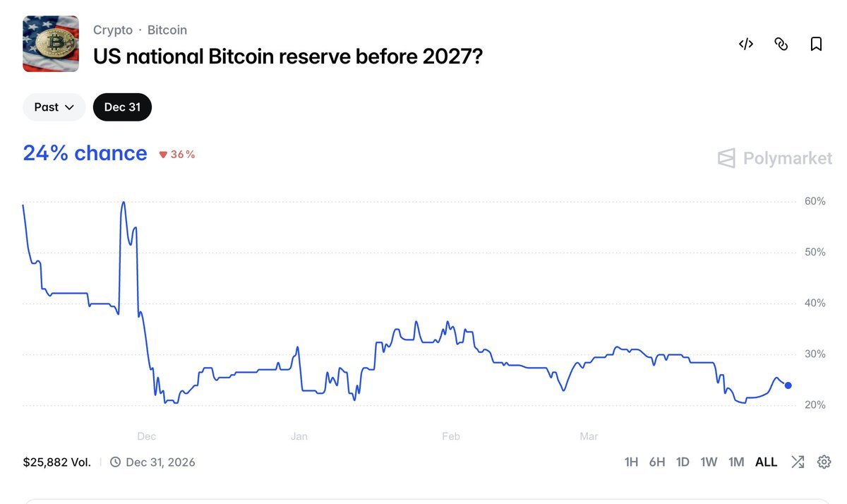Bookmark this Bitcoin reserve market
Screen dimensions: 847x504
pos(816,44)
